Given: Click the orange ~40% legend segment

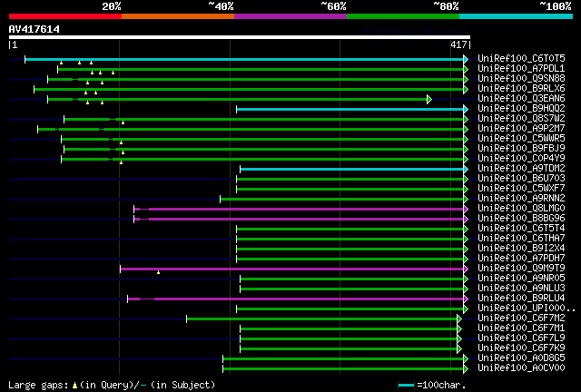Looking at the screenshot, I should [178, 16].
